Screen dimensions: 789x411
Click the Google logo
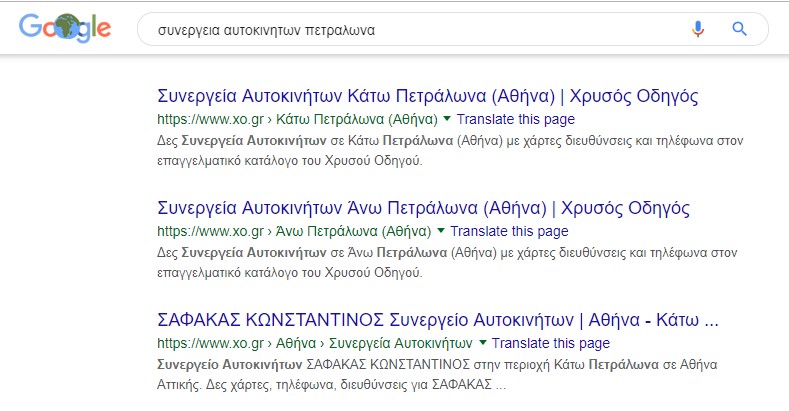coord(65,28)
